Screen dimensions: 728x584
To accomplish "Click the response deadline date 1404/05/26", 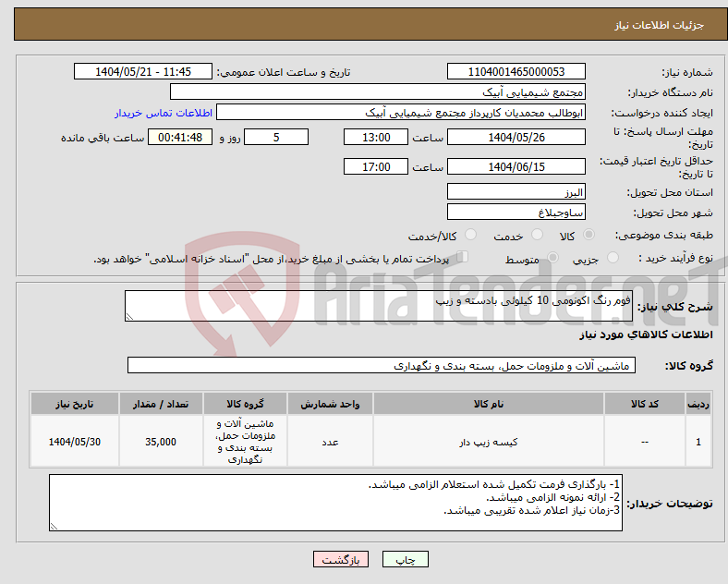I will [516, 138].
